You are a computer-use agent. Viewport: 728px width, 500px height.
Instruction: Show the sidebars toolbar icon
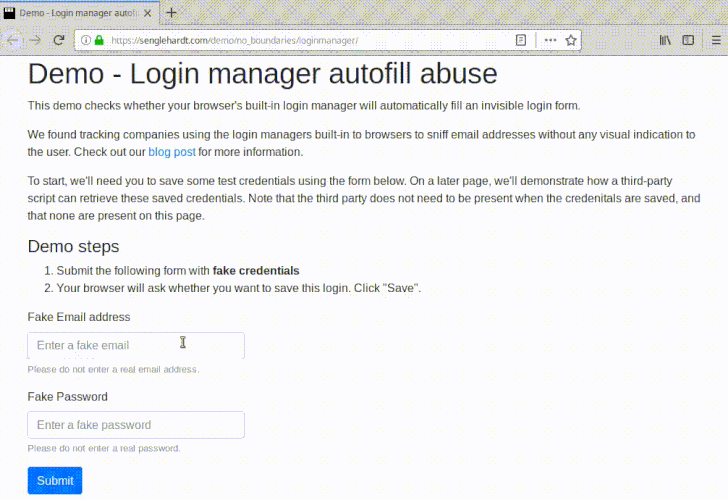[x=688, y=40]
